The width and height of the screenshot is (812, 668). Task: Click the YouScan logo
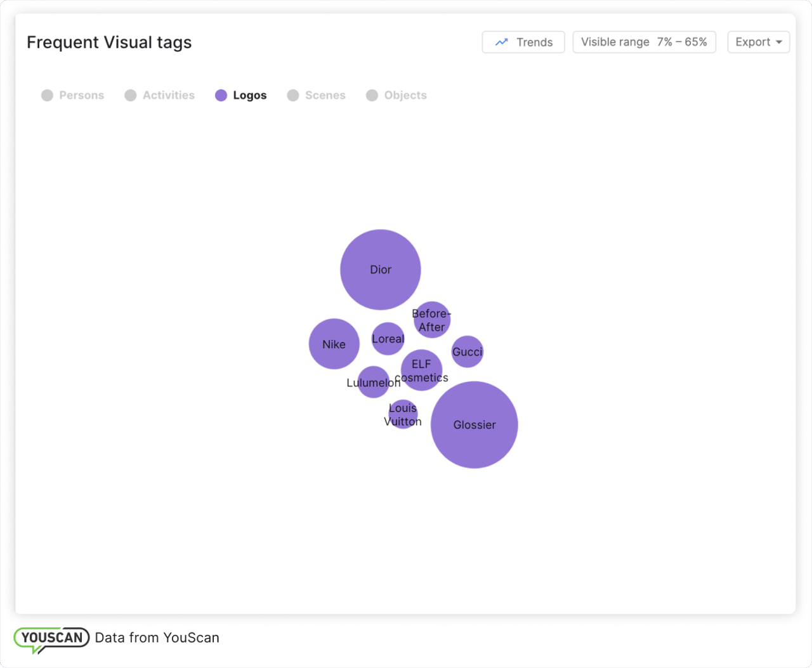(51, 638)
